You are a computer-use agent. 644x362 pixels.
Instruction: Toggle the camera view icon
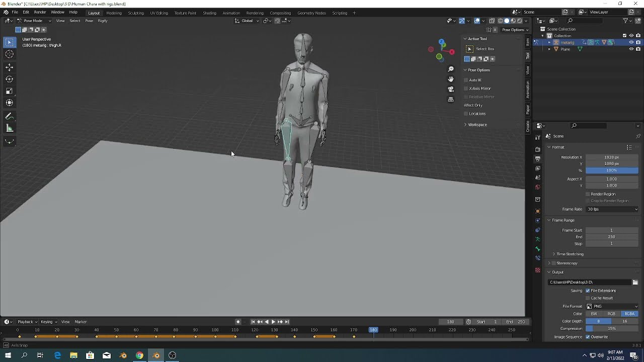coord(451,89)
